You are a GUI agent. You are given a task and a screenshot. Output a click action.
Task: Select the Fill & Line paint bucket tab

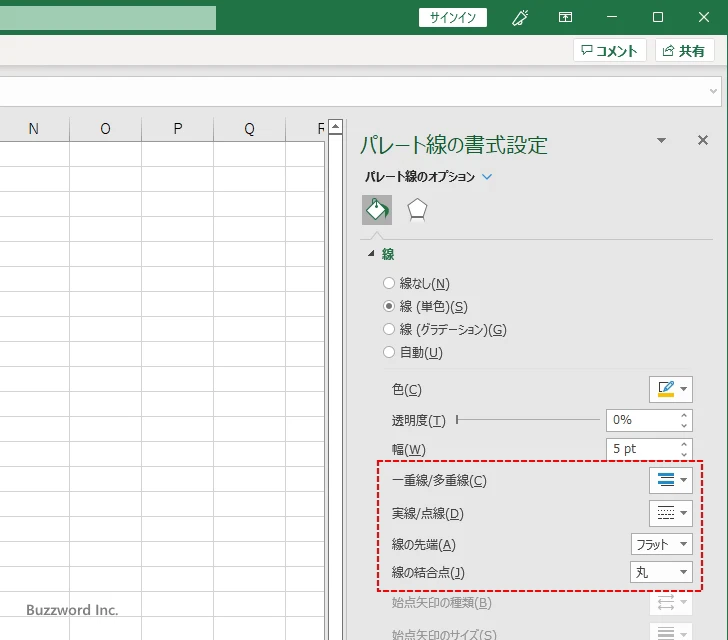coord(377,210)
